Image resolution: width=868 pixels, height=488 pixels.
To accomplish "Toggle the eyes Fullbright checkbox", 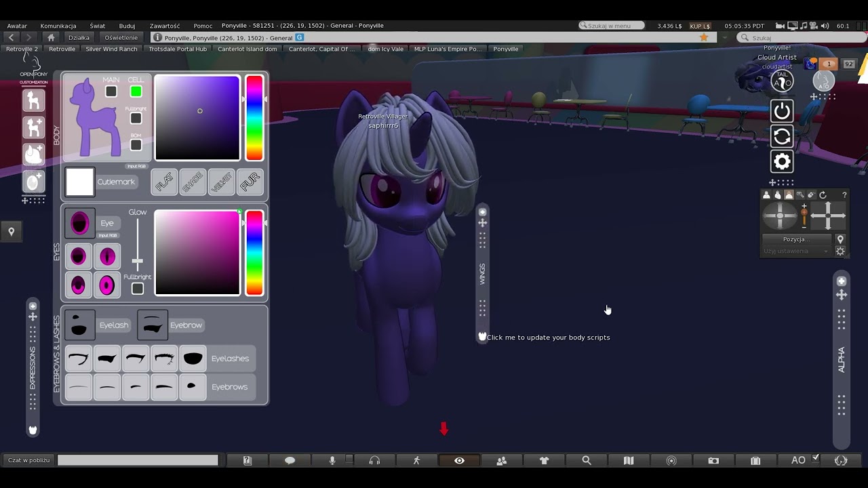I will (x=138, y=288).
